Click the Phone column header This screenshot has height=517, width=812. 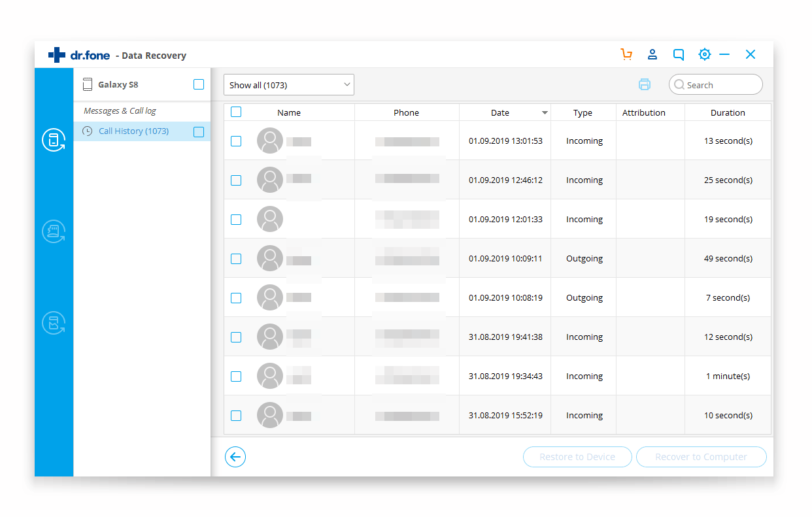tap(406, 112)
